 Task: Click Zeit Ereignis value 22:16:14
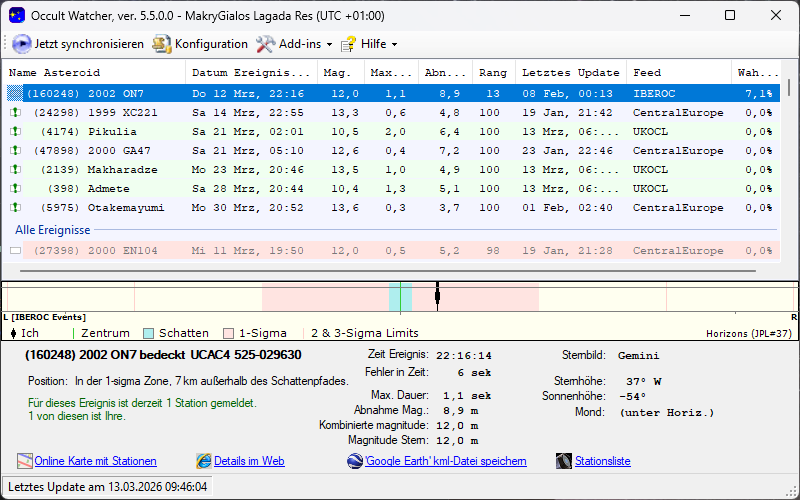coord(464,356)
